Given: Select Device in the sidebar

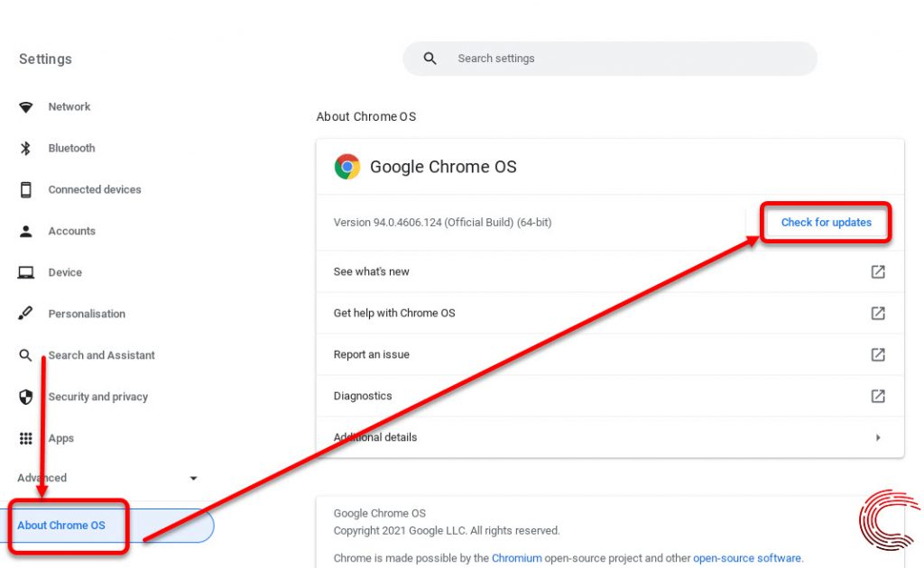Looking at the screenshot, I should (65, 272).
